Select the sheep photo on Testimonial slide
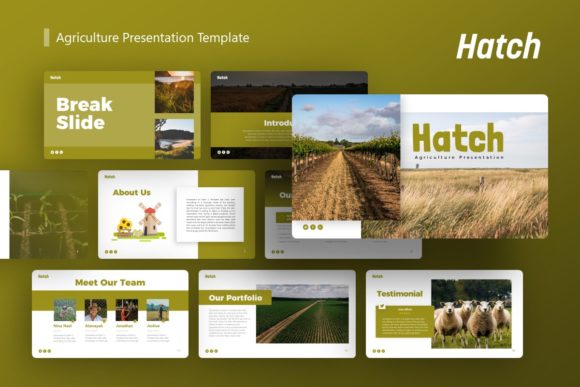This screenshot has width=580, height=387. [x=471, y=314]
